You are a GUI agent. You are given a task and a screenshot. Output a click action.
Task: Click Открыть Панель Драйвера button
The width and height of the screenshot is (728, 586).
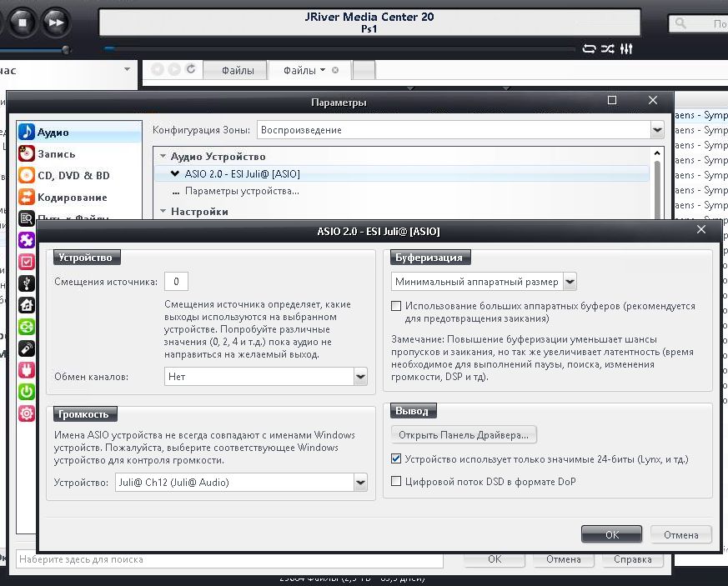pyautogui.click(x=464, y=435)
